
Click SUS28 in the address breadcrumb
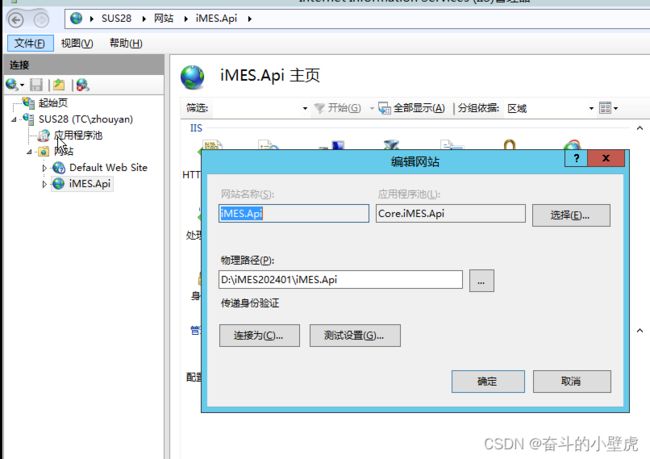(x=116, y=18)
